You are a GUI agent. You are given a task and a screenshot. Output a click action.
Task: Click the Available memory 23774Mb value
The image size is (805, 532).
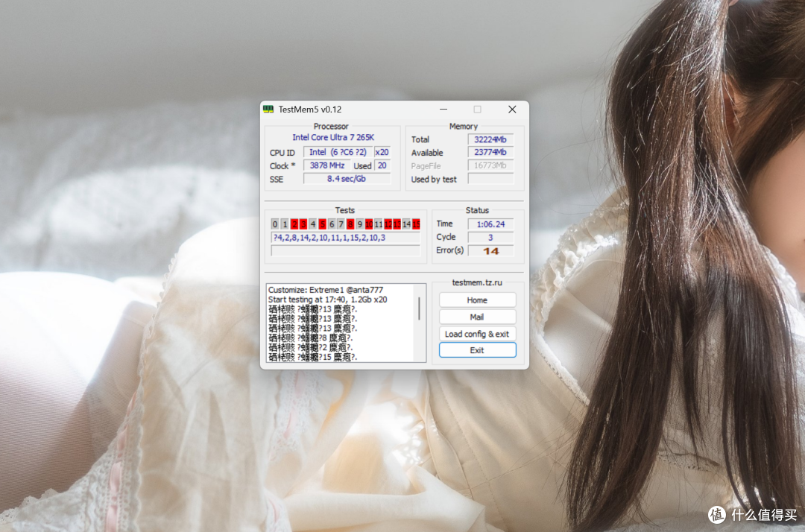pyautogui.click(x=490, y=152)
